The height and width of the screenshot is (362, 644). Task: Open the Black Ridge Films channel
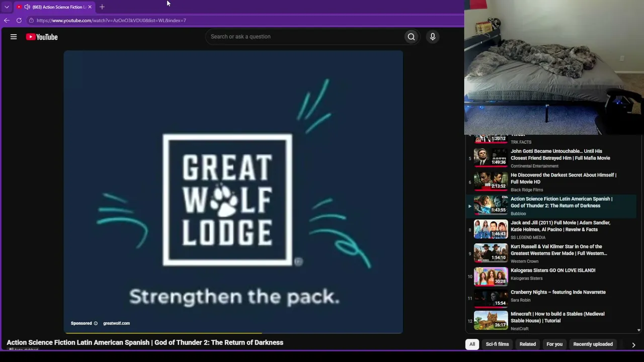pyautogui.click(x=527, y=190)
